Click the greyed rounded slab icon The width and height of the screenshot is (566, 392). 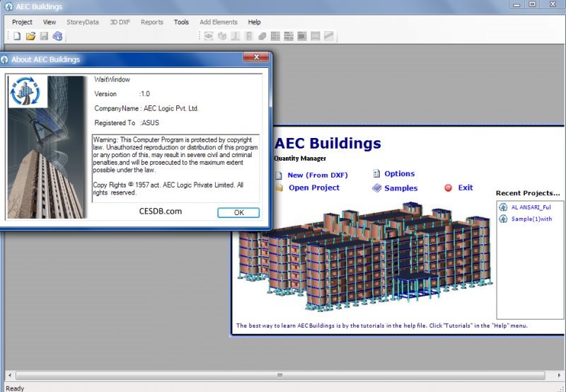[262, 36]
